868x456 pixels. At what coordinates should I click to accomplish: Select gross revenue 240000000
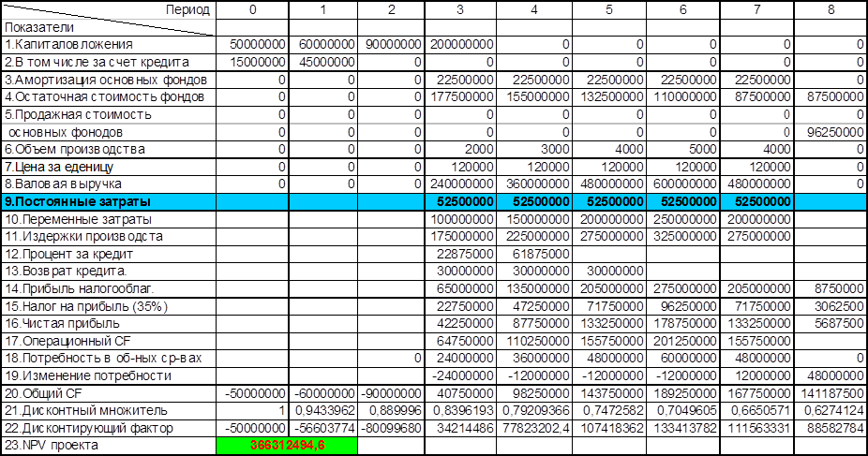point(461,184)
